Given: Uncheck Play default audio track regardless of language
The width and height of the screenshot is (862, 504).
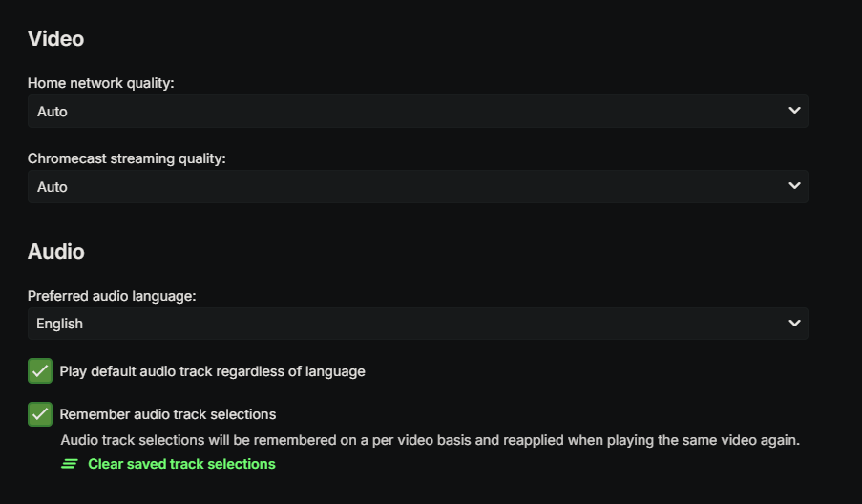Looking at the screenshot, I should tap(212, 371).
